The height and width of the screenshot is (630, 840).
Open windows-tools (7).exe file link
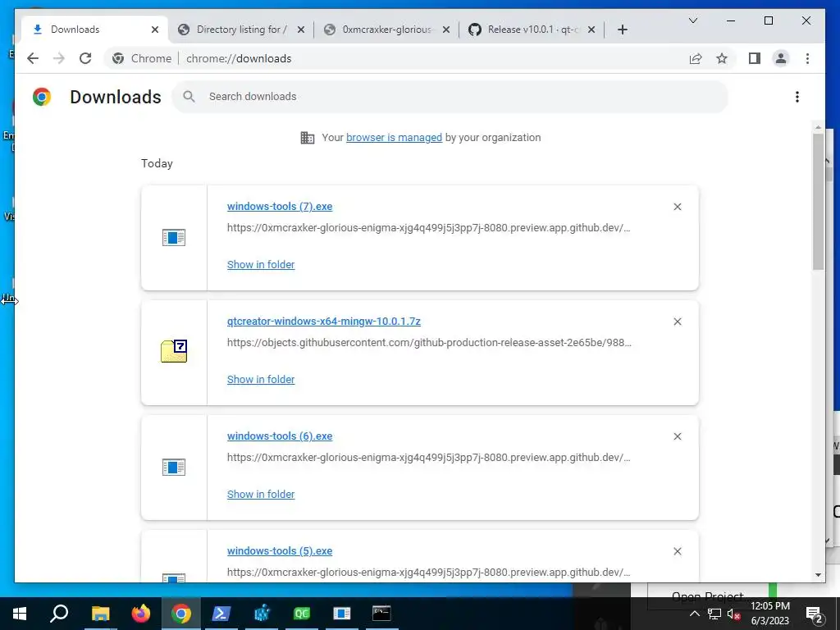(x=280, y=207)
